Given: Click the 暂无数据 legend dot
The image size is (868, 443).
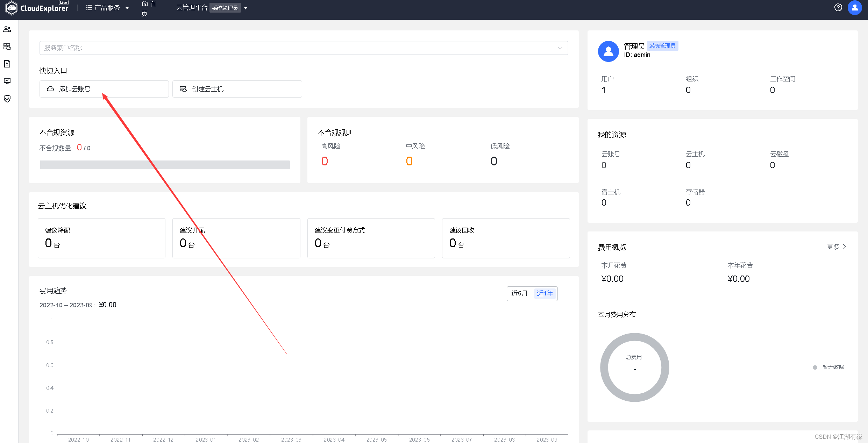Looking at the screenshot, I should tap(815, 367).
